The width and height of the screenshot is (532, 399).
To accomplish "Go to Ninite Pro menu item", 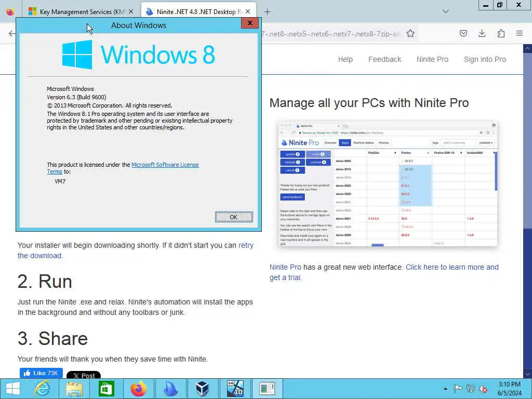I will pyautogui.click(x=432, y=59).
